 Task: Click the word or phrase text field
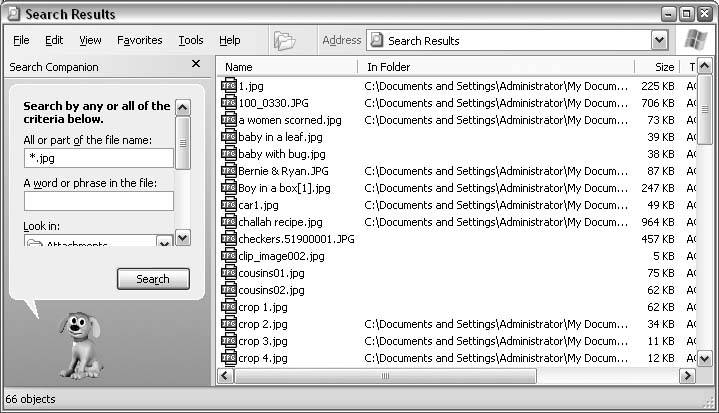click(98, 201)
